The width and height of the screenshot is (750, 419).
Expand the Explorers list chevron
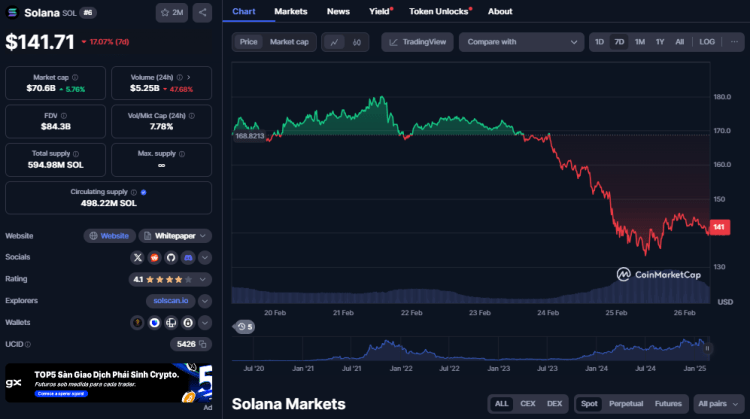pos(204,301)
